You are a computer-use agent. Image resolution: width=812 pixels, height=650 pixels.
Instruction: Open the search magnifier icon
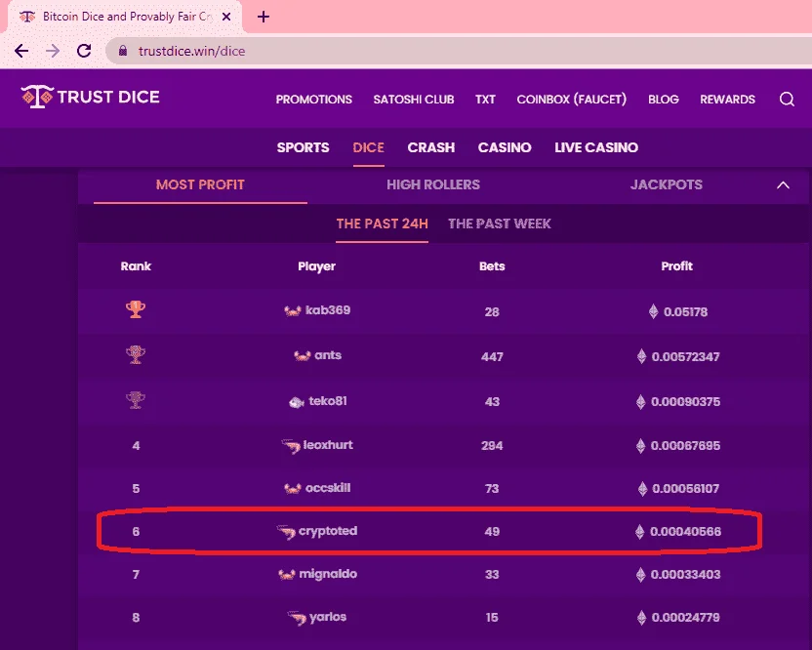tap(787, 99)
